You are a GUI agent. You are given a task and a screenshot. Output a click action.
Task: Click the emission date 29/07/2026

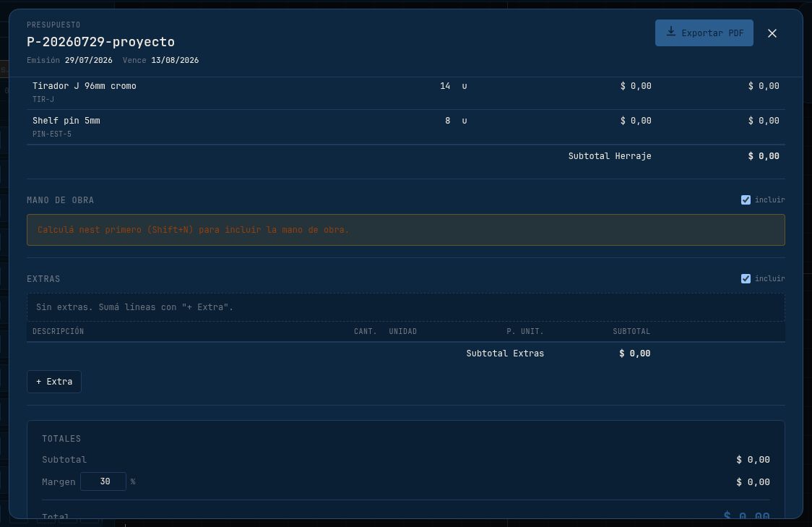[89, 60]
